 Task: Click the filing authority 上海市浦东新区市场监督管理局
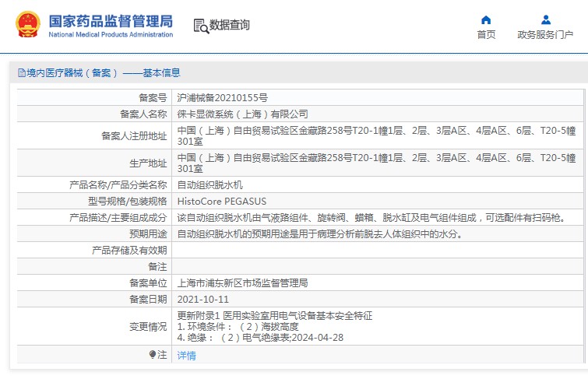243,282
